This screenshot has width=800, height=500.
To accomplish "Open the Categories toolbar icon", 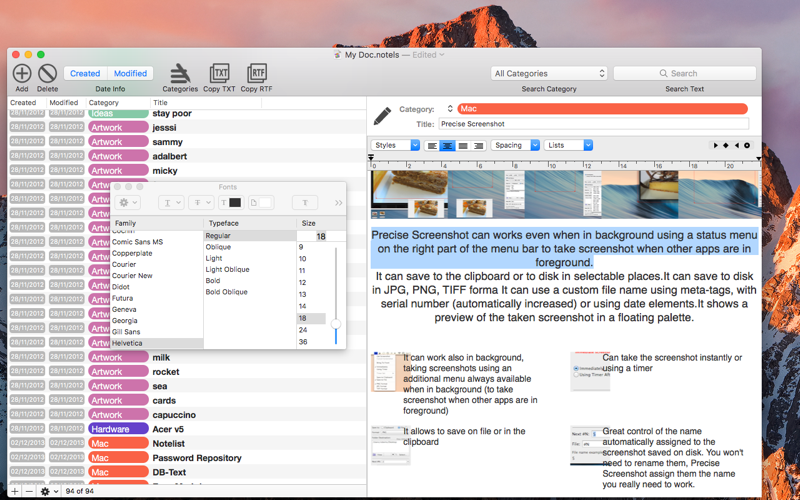I will [x=180, y=73].
